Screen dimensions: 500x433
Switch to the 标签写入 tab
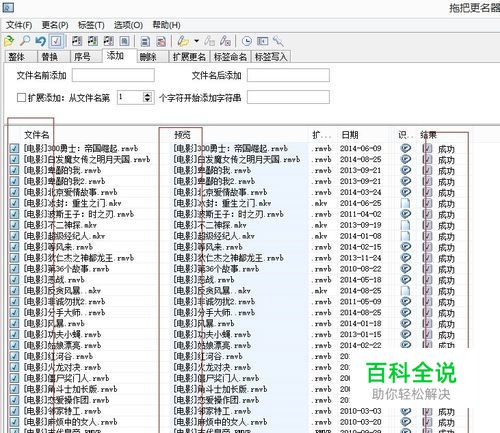(271, 57)
